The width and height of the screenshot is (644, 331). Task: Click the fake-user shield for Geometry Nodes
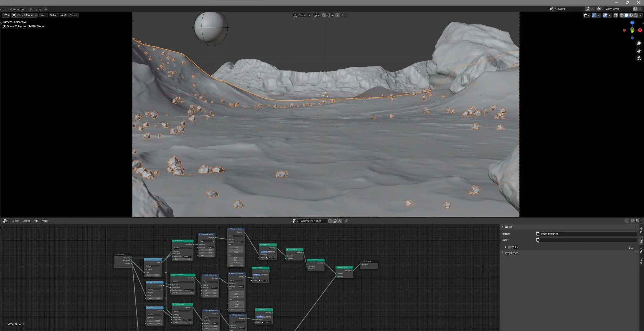point(330,221)
